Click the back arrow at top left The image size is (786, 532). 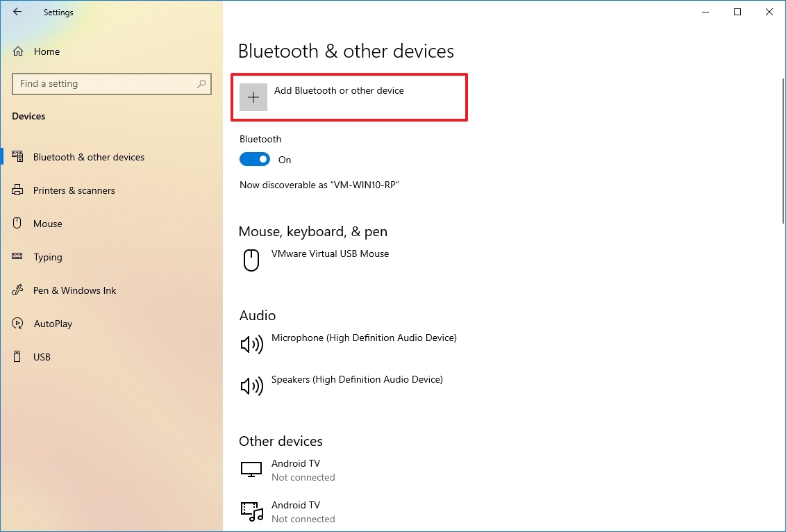tap(17, 12)
